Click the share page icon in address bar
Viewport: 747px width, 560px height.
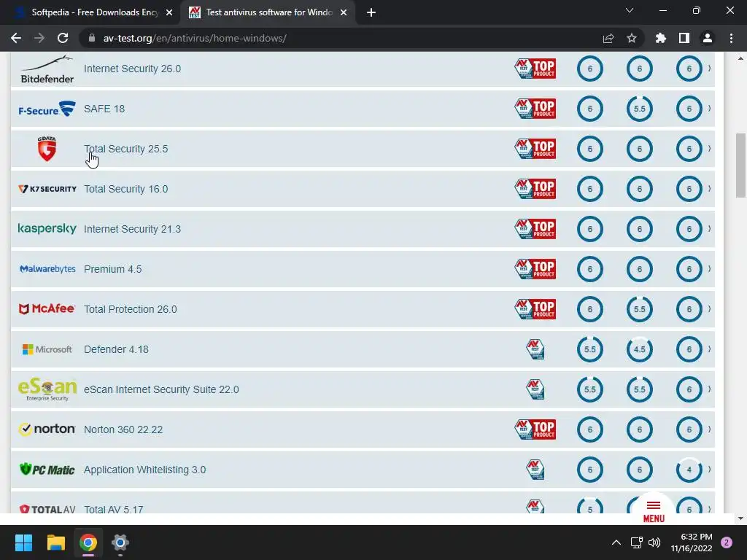tap(608, 38)
